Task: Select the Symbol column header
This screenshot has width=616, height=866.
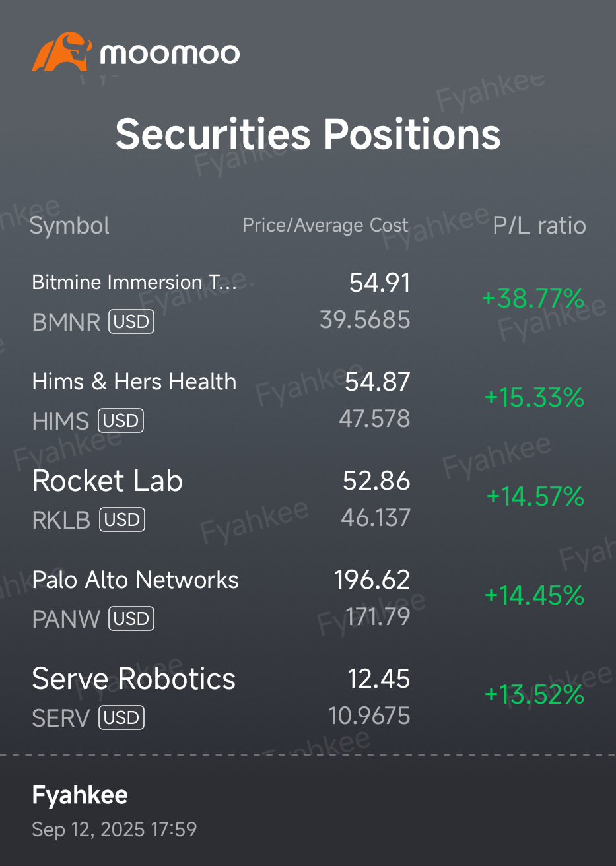Action: pos(69,226)
